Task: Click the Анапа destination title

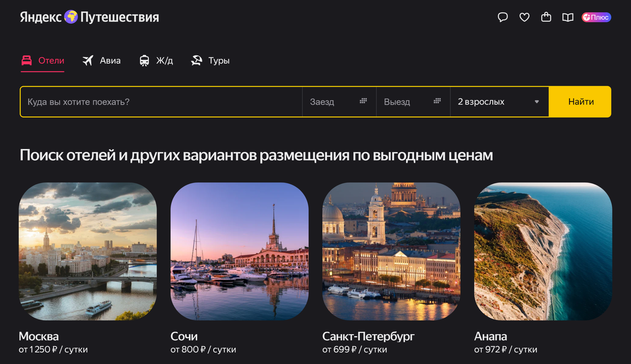Action: click(491, 336)
